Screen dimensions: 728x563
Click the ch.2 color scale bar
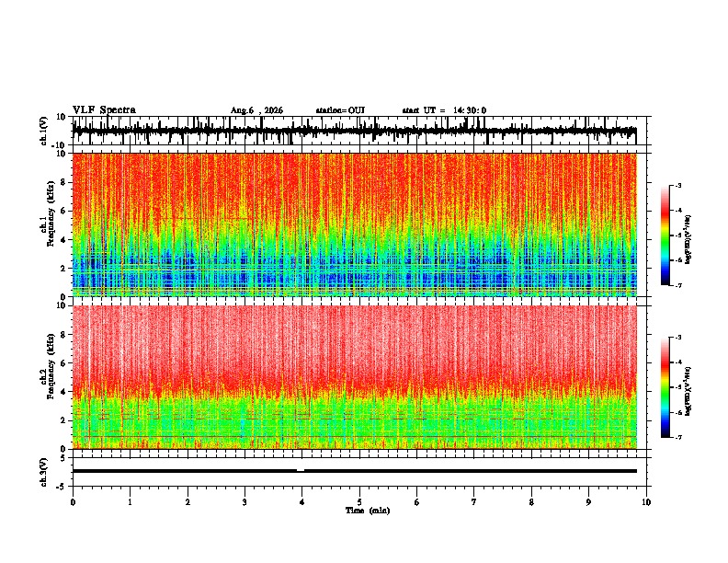pyautogui.click(x=665, y=387)
